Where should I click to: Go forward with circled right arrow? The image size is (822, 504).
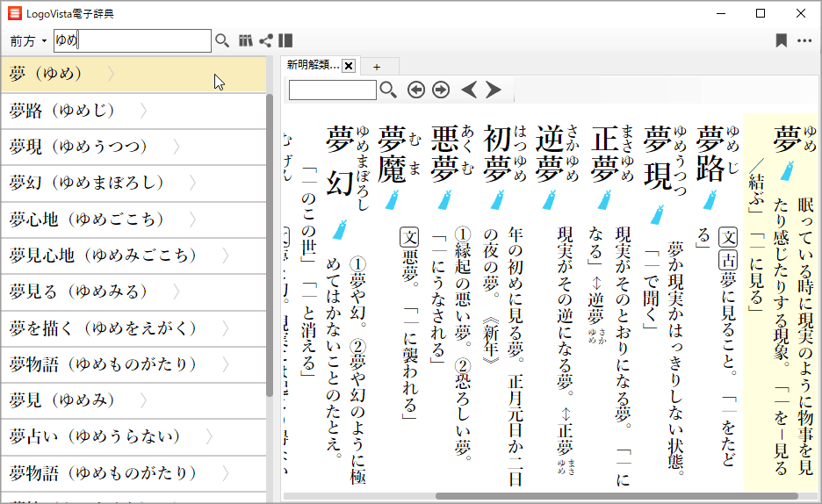coord(441,90)
